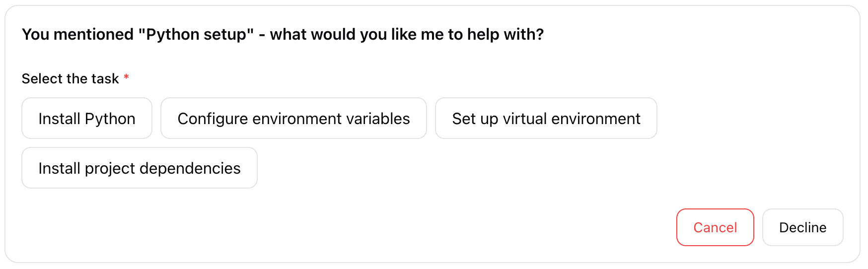Decline the Python setup question
The width and height of the screenshot is (868, 269).
coord(802,227)
